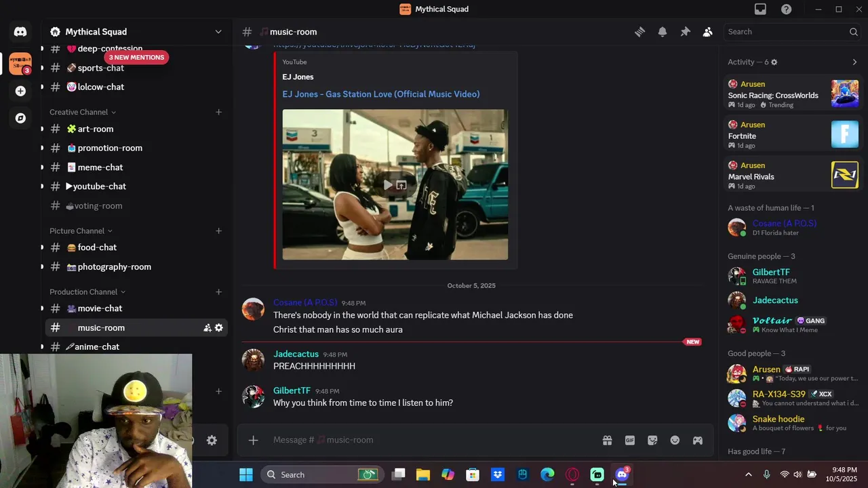
Task: Select Snake hoodie in member list
Action: (792, 423)
